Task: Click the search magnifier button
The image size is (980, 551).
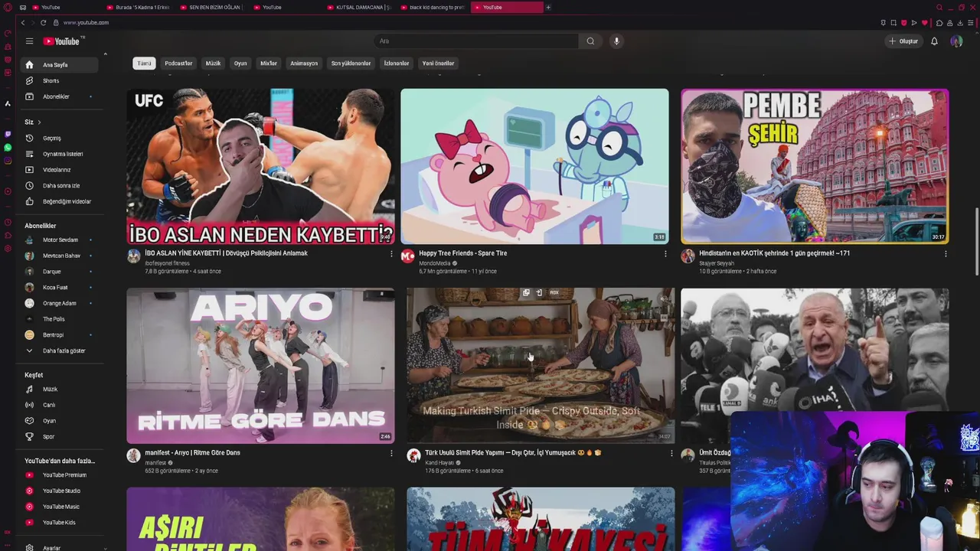Action: pyautogui.click(x=590, y=41)
